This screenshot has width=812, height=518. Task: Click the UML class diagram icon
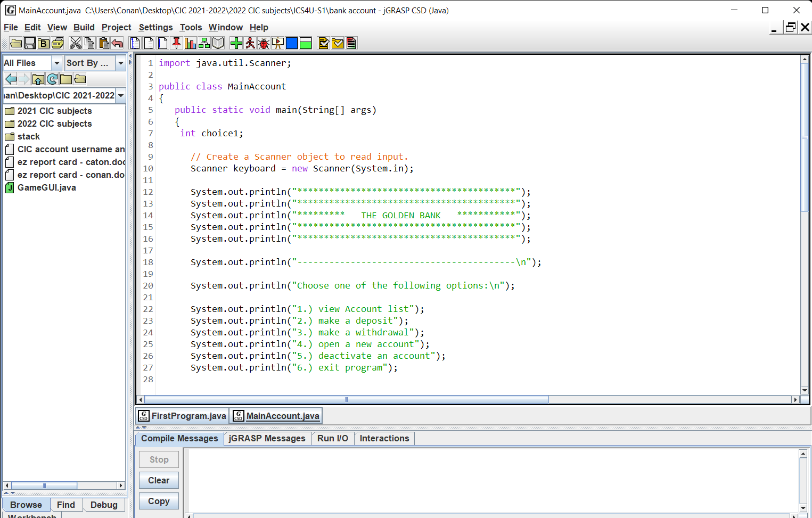(204, 43)
